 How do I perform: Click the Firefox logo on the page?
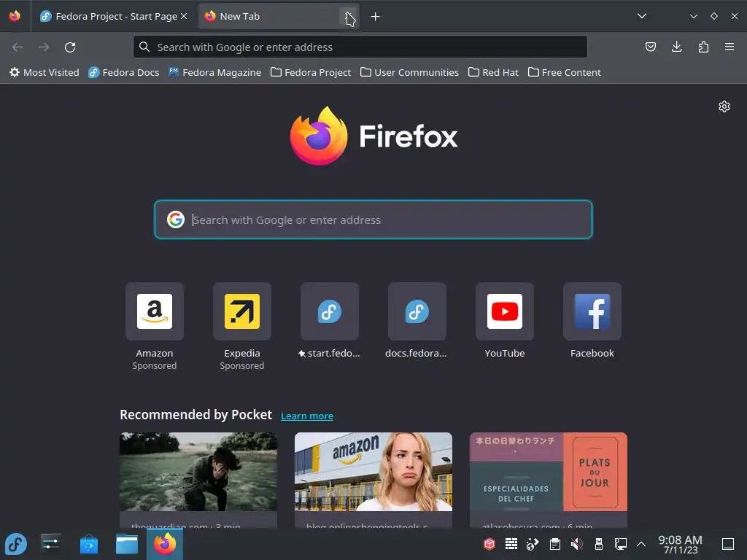click(x=374, y=136)
